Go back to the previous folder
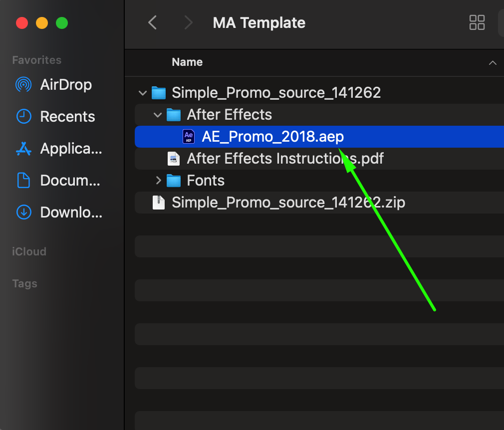This screenshot has height=430, width=504. point(153,22)
